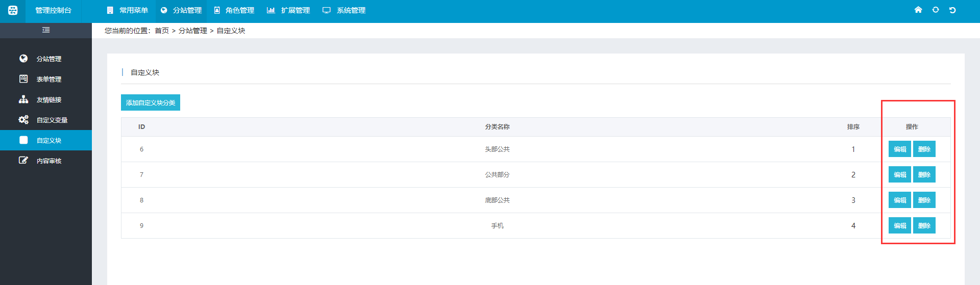Viewport: 980px width, 285px height.
Task: Click the 排序 column header
Action: tap(853, 127)
